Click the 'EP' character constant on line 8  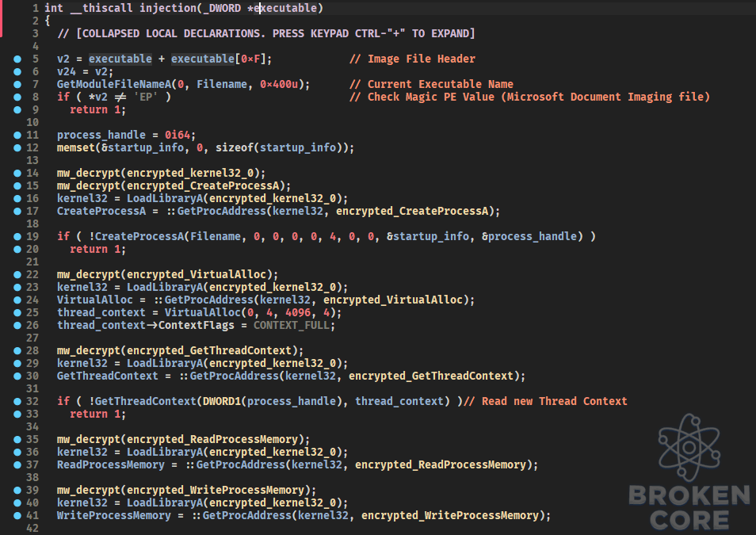[x=146, y=97]
